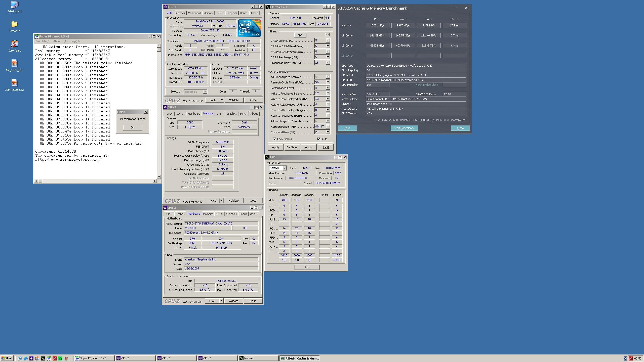Open Precharge Delay (tRAS) dropdown

328,63
